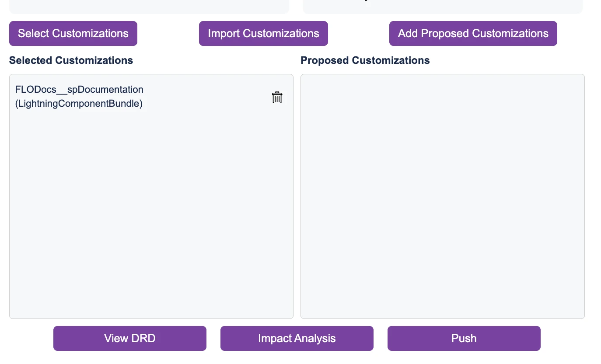Click Add Proposed Customizations

click(473, 34)
